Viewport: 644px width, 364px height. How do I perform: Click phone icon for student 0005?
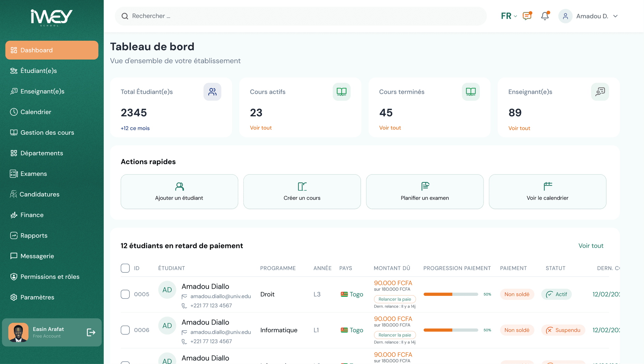[184, 306]
